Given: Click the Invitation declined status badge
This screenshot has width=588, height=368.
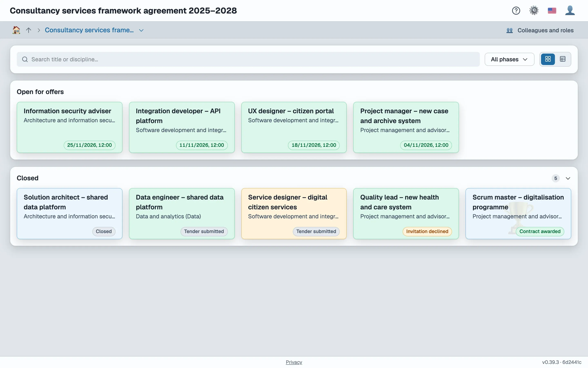Looking at the screenshot, I should [427, 231].
